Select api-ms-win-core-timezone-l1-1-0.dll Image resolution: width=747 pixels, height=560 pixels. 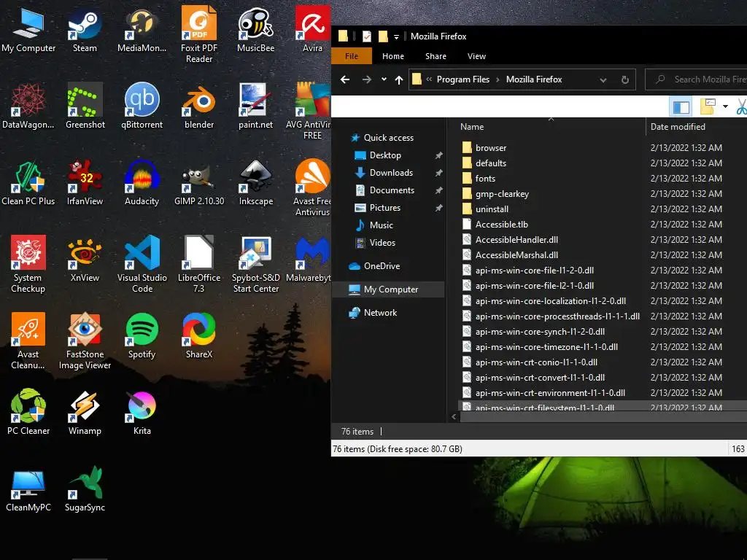click(546, 346)
